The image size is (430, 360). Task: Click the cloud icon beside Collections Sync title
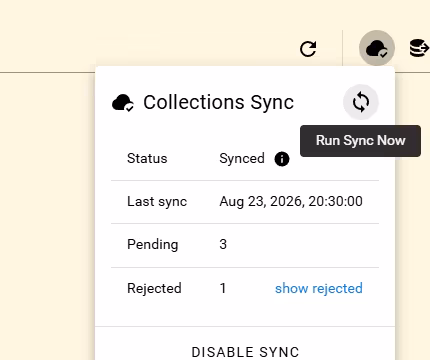point(123,102)
